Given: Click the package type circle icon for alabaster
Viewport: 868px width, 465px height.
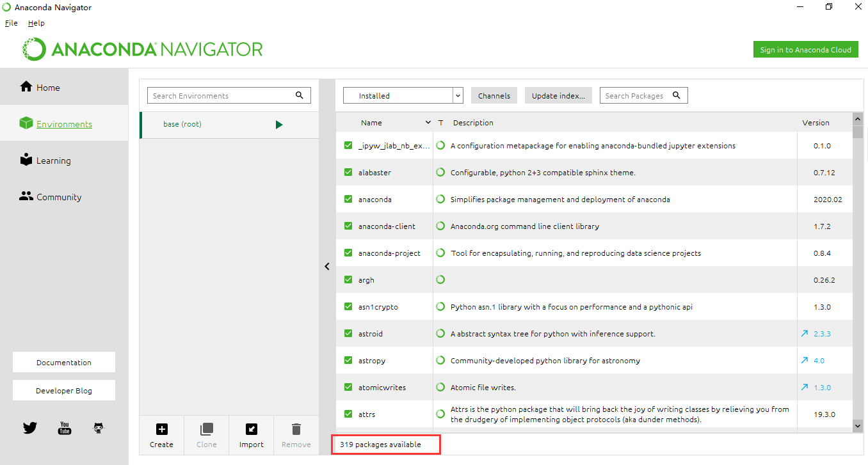Looking at the screenshot, I should (x=440, y=172).
